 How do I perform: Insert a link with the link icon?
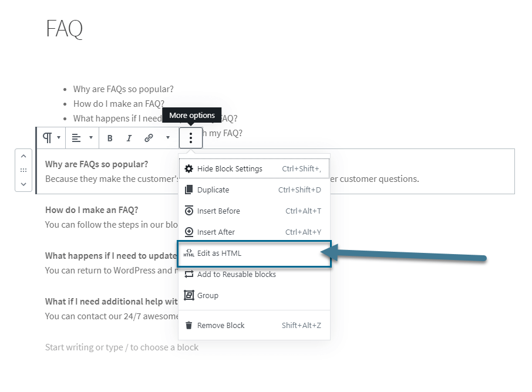(x=149, y=138)
